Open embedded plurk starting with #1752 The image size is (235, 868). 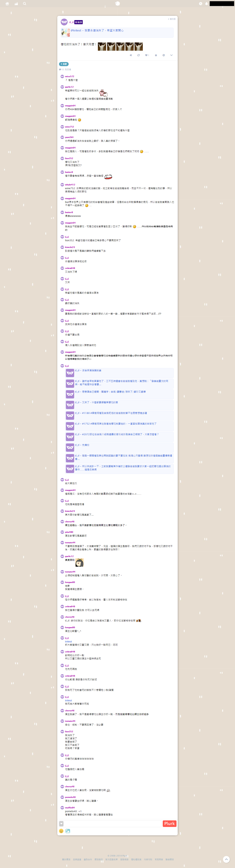tap(119, 426)
